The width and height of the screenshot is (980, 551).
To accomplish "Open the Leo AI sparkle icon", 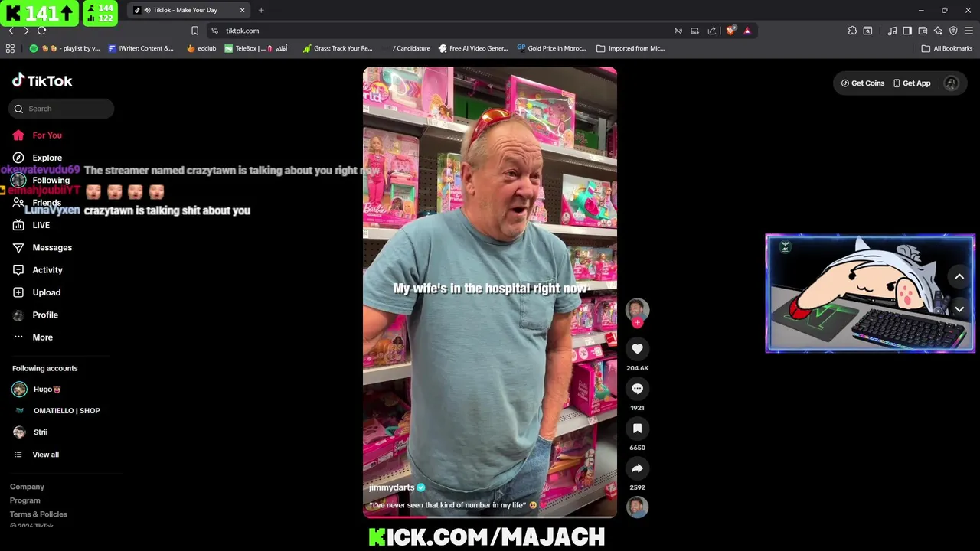I will [938, 31].
